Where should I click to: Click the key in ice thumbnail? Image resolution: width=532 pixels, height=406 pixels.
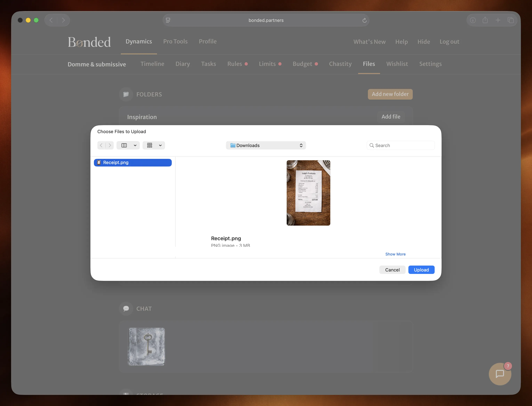click(x=146, y=347)
